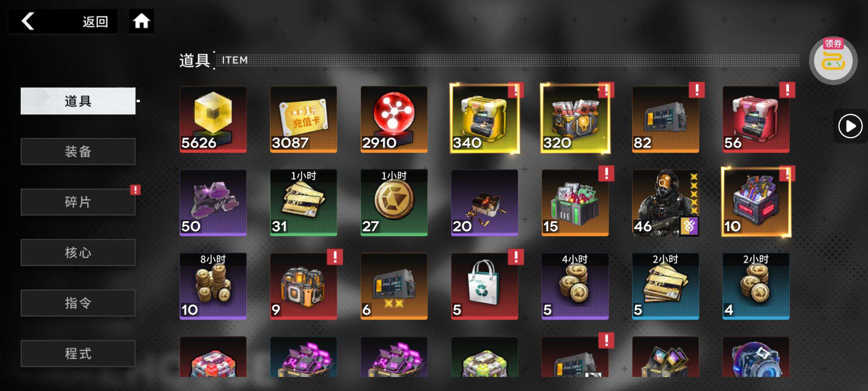Pick the recycle shopping bag item
Screen dimensions: 868x391
pos(485,286)
